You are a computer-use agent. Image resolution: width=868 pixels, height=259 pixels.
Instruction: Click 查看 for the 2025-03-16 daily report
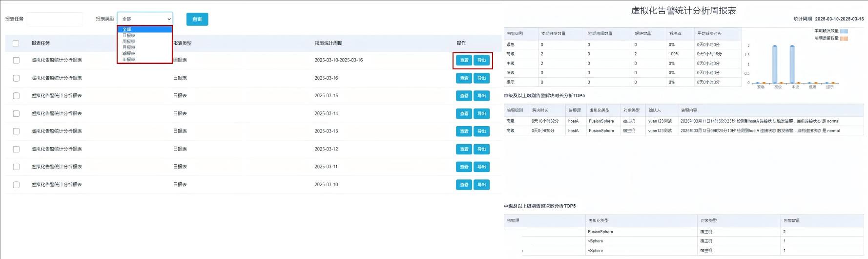464,78
